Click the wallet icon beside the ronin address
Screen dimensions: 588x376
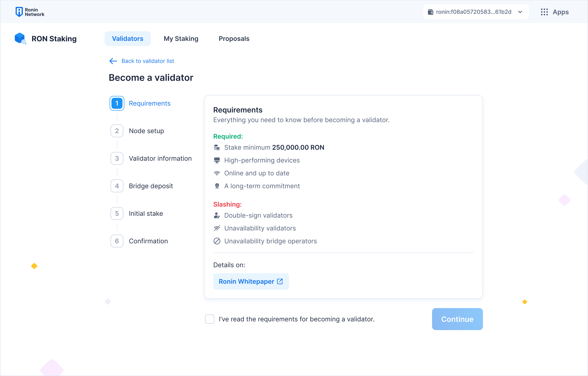click(430, 12)
